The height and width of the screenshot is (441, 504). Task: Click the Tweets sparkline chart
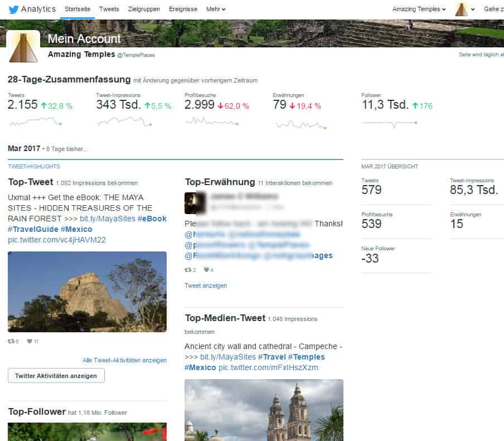[35, 121]
